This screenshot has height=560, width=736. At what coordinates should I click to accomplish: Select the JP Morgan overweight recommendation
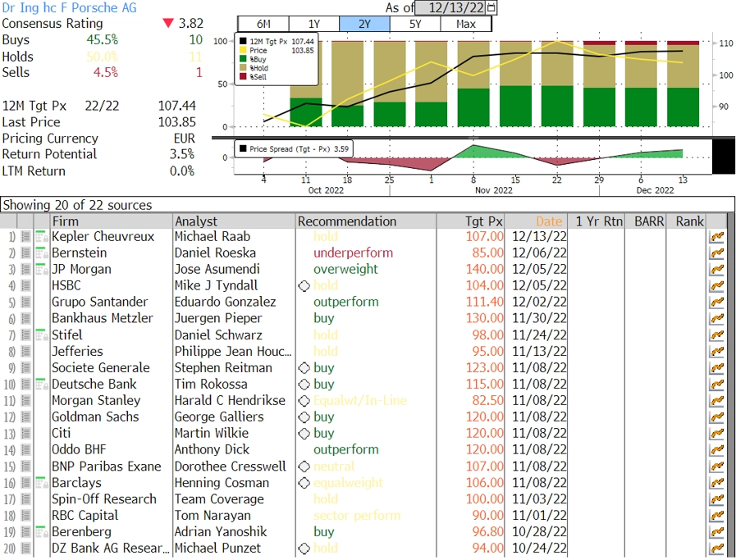tap(346, 270)
